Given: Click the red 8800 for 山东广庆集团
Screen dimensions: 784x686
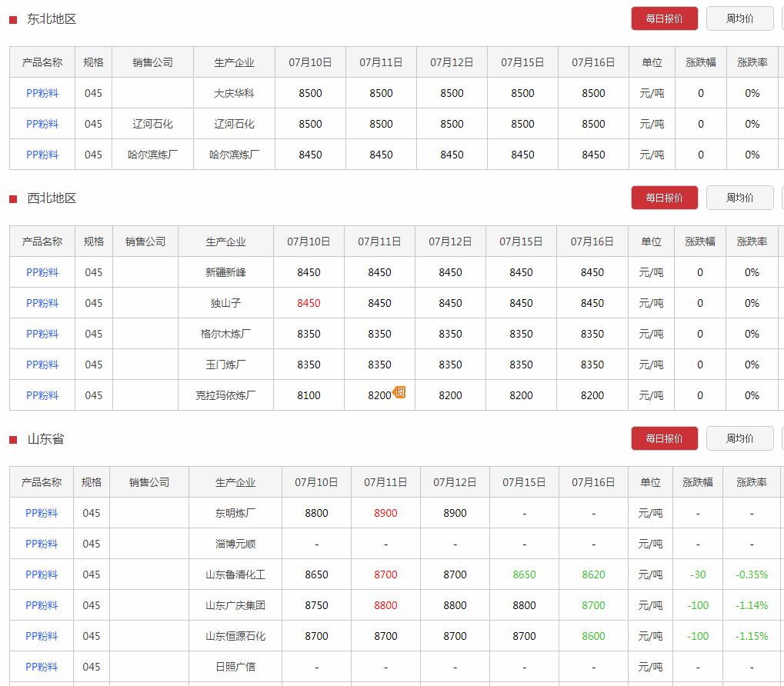Looking at the screenshot, I should [x=385, y=605].
